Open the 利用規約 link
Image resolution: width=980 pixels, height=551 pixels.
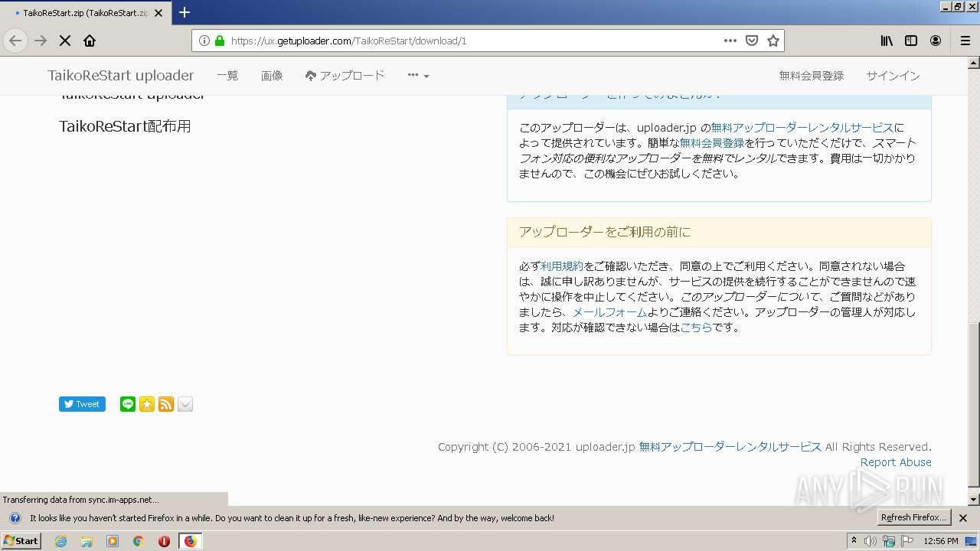click(x=562, y=266)
